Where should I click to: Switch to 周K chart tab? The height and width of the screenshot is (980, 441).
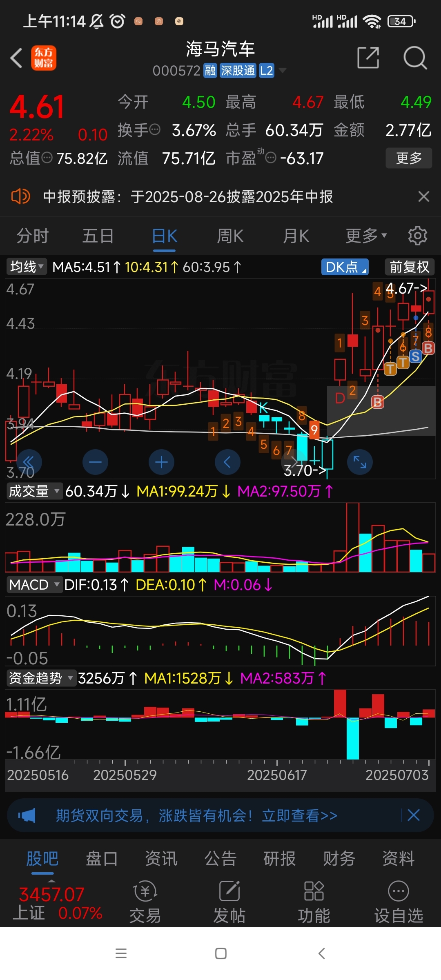pos(230,236)
